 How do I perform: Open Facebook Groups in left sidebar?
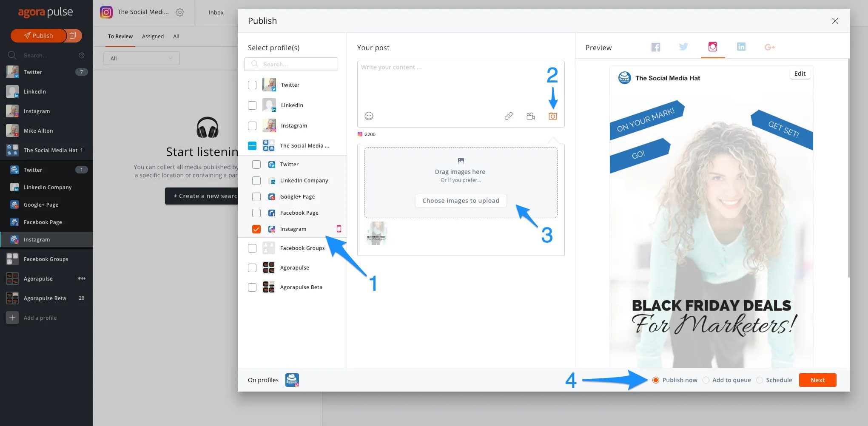[x=46, y=259]
